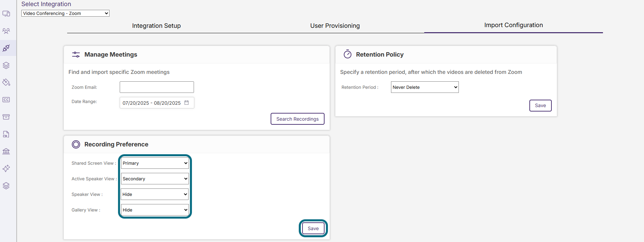This screenshot has width=644, height=242.
Task: Open the archive box sidebar icon
Action: point(6,117)
